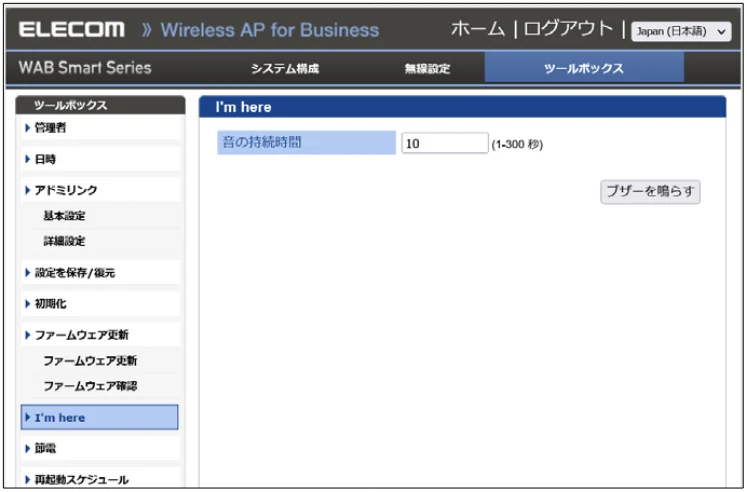Select I'm here in the sidebar
The height and width of the screenshot is (492, 747).
(x=100, y=417)
